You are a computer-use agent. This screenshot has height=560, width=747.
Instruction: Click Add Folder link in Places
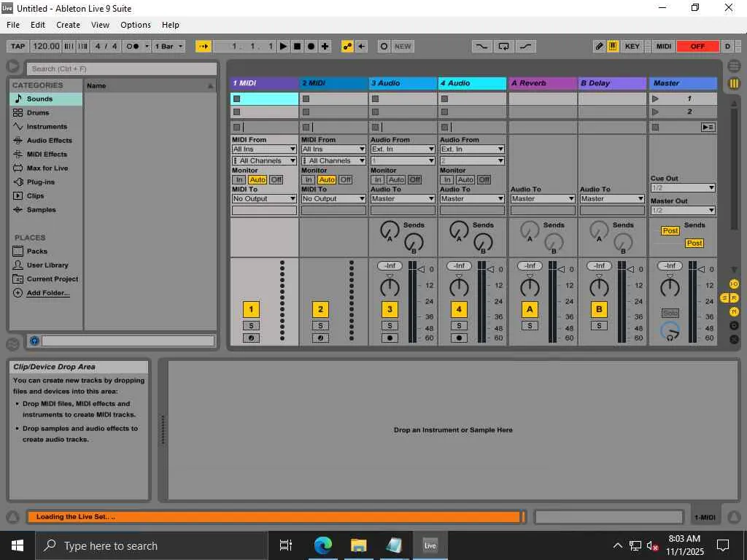[x=47, y=293]
